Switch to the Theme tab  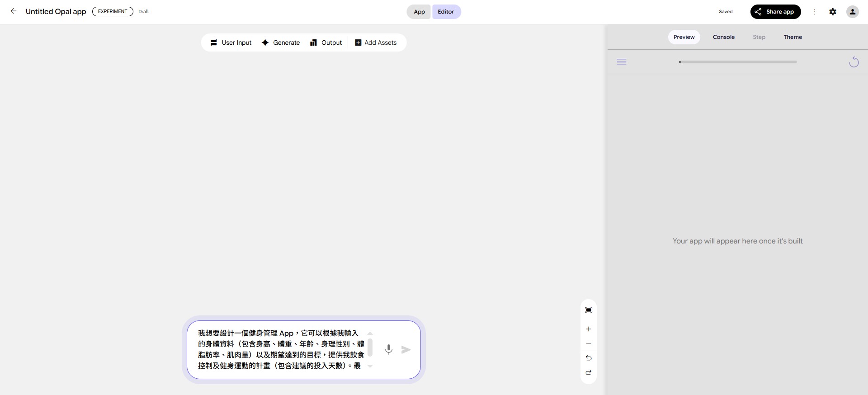(793, 37)
